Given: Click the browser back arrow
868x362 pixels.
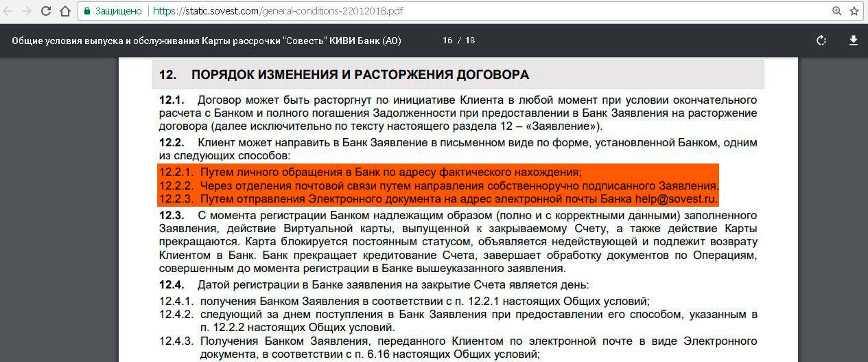Looking at the screenshot, I should point(9,11).
